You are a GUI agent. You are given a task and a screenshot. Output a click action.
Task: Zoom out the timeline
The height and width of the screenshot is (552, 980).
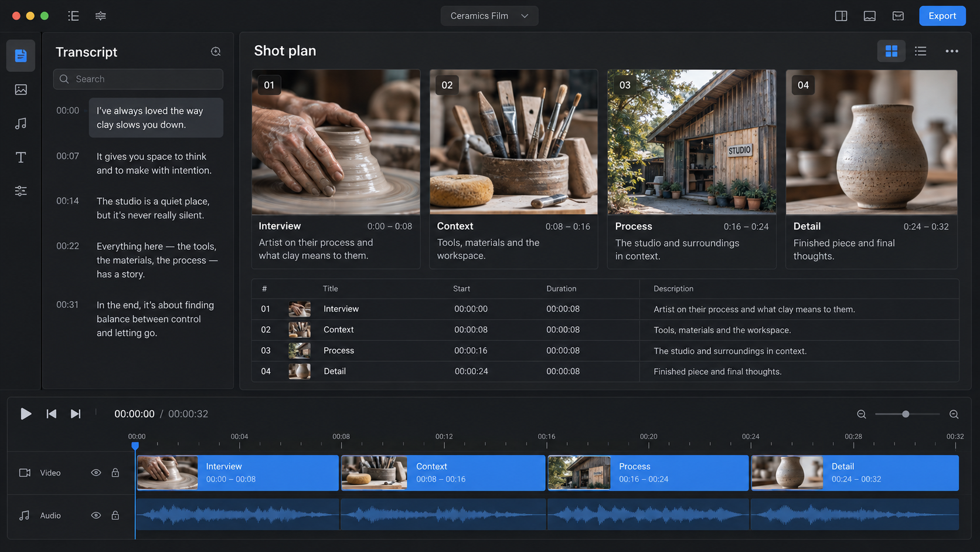862,414
